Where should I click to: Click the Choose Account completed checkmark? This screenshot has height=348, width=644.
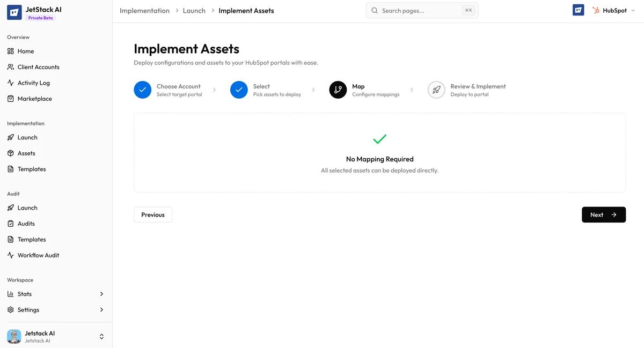(x=142, y=90)
